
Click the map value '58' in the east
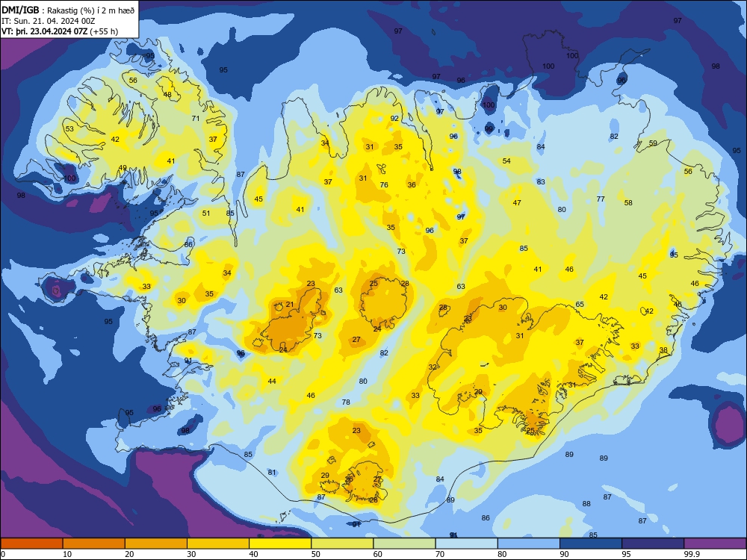coord(628,203)
